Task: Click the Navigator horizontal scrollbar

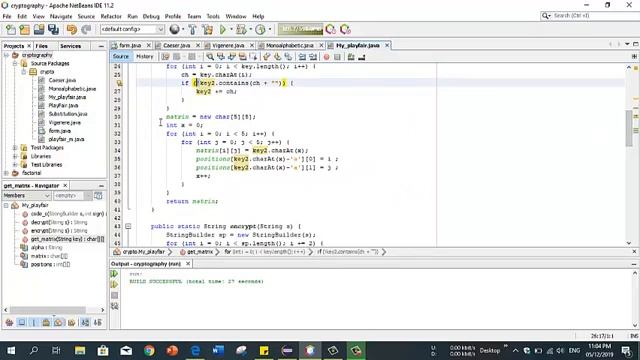Action: click(48, 310)
